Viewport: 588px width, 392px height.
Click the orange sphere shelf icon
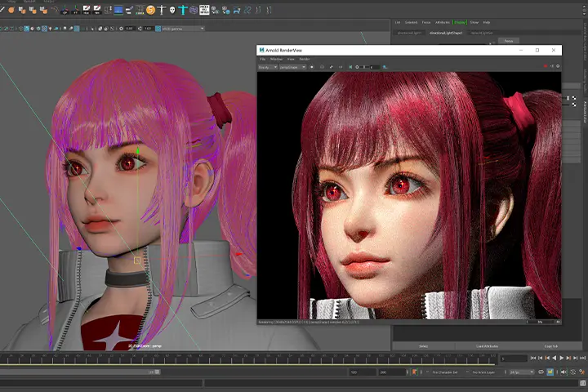11,10
